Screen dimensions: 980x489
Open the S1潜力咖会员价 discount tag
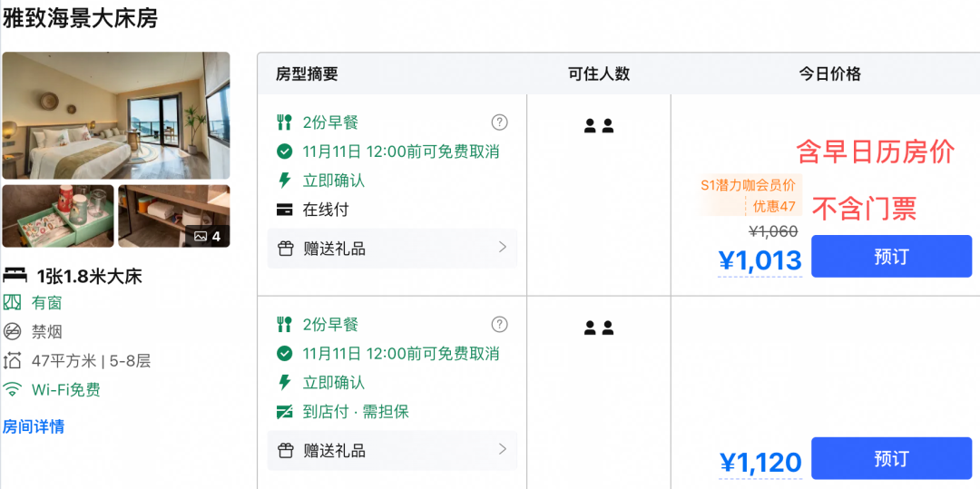pos(750,195)
